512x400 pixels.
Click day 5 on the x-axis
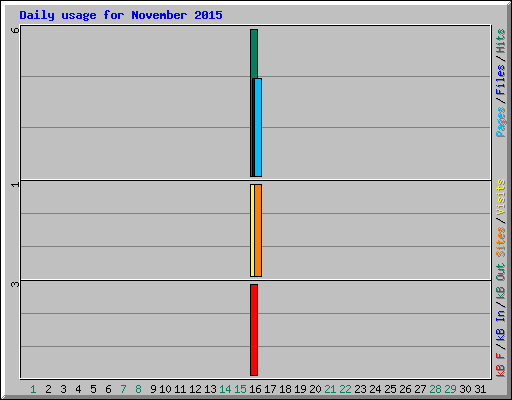click(93, 389)
